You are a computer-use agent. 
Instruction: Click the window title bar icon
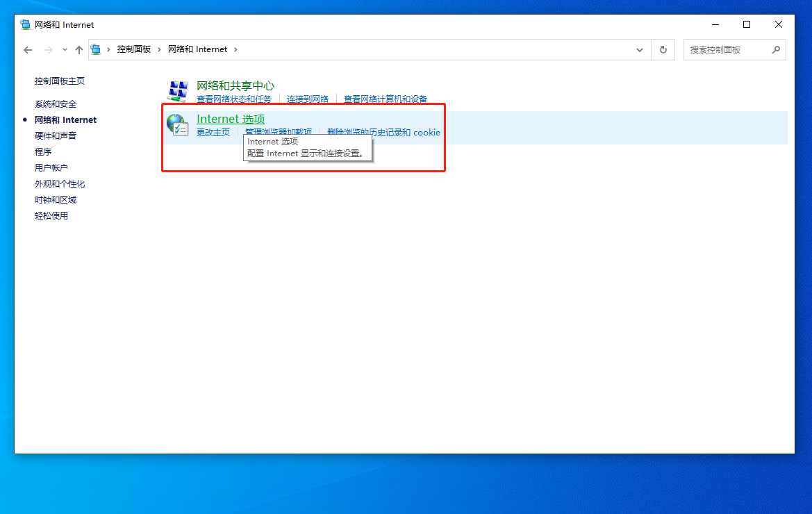25,24
